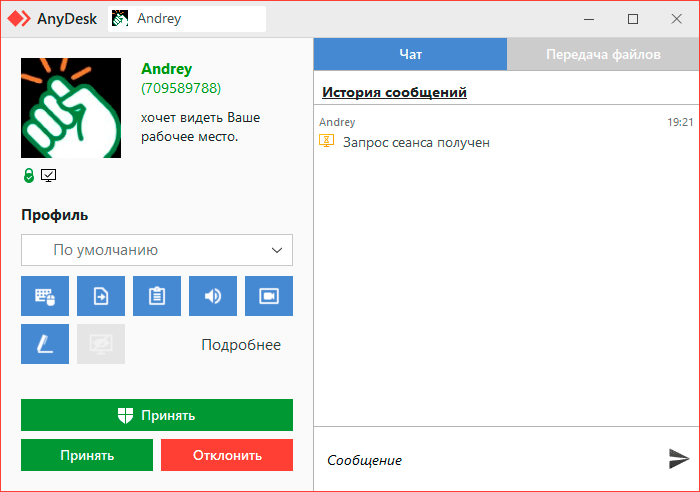
Task: Click the Запрос сеанса получен message
Action: [x=416, y=142]
